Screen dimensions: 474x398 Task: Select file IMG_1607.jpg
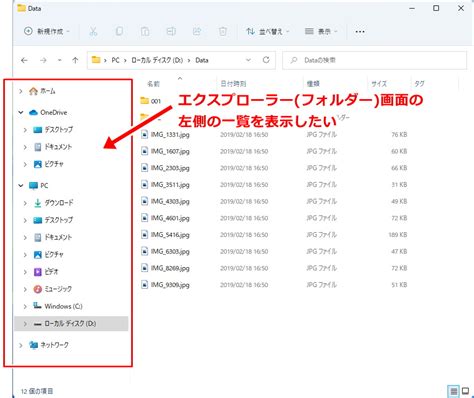pos(170,151)
